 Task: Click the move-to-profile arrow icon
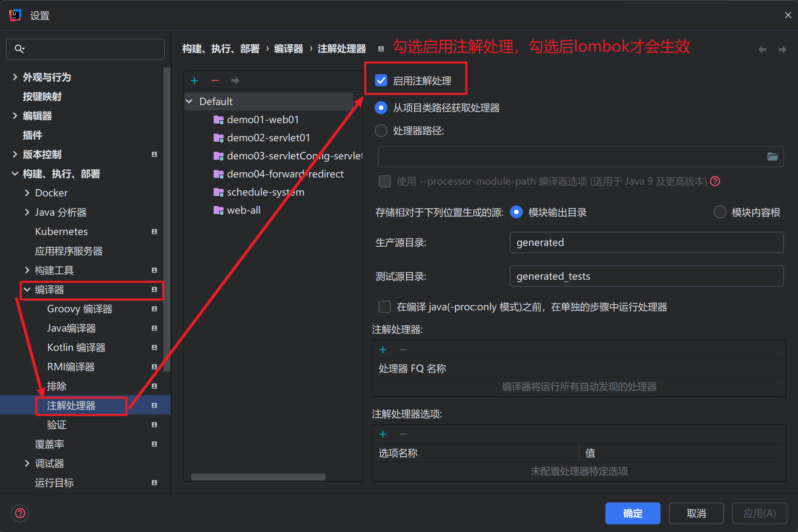[235, 80]
